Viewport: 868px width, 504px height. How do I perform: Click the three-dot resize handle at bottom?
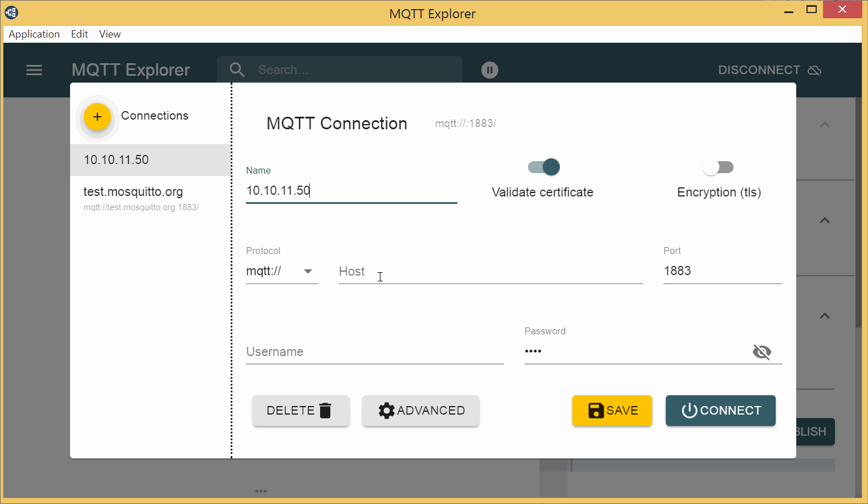261,491
